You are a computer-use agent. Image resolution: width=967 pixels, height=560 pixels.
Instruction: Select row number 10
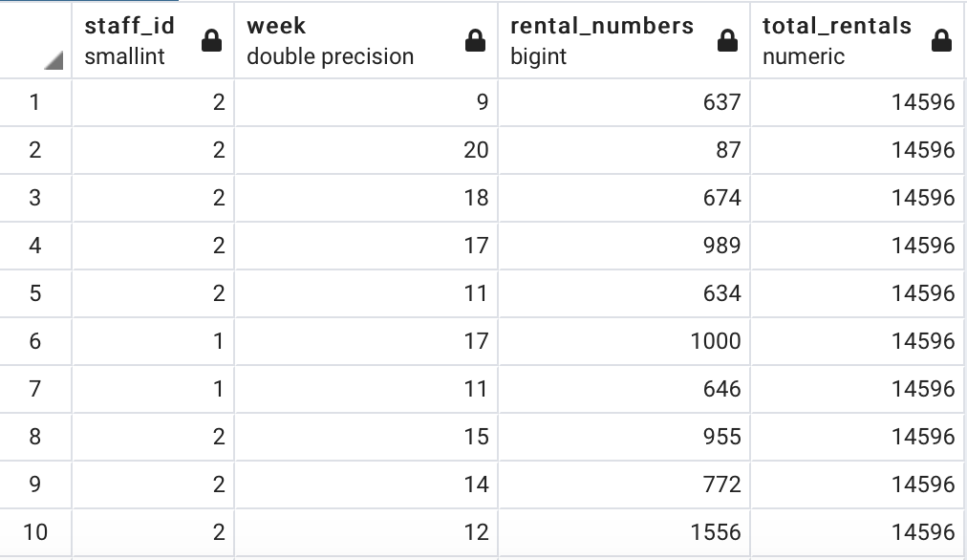35,532
